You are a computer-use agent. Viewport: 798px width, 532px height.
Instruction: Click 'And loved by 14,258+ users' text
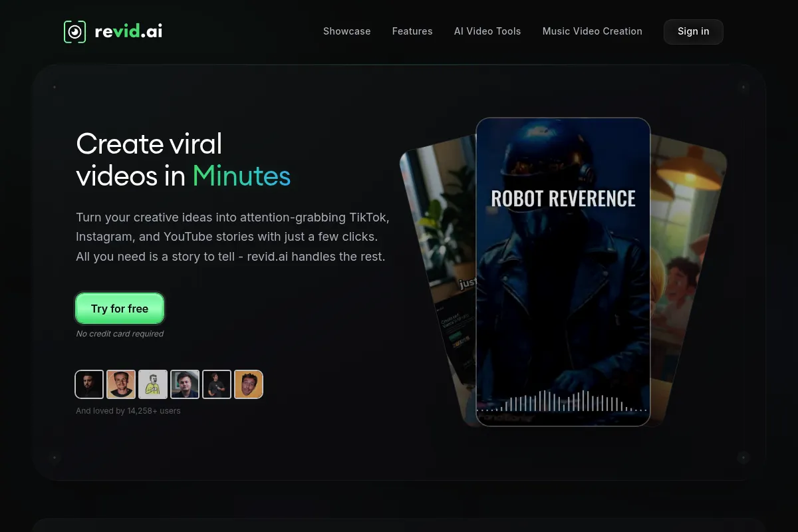point(128,411)
